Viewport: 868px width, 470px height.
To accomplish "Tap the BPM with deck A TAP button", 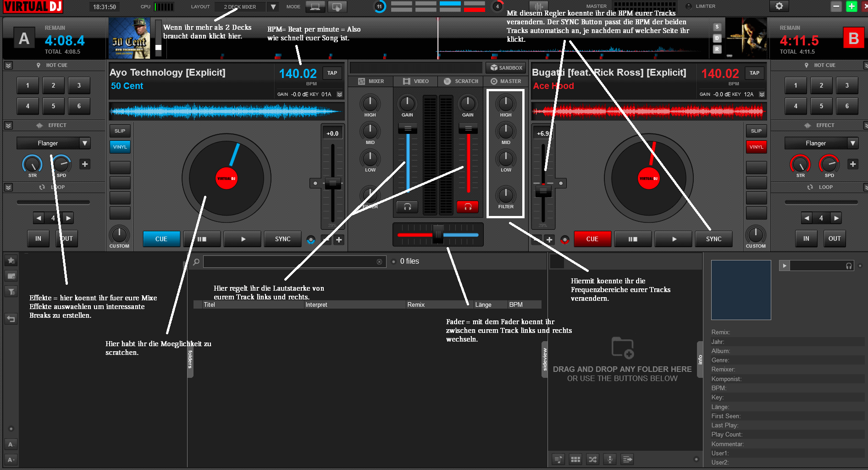I will pos(332,73).
